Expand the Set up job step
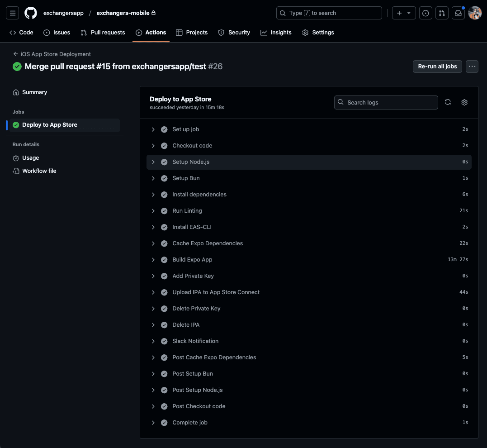Screen dimensions: 487x448 point(153,129)
